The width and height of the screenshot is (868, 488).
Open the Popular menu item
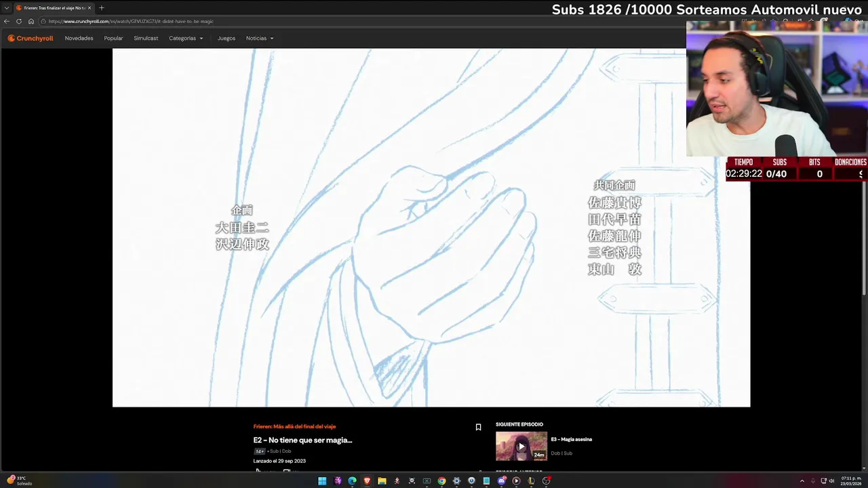113,38
